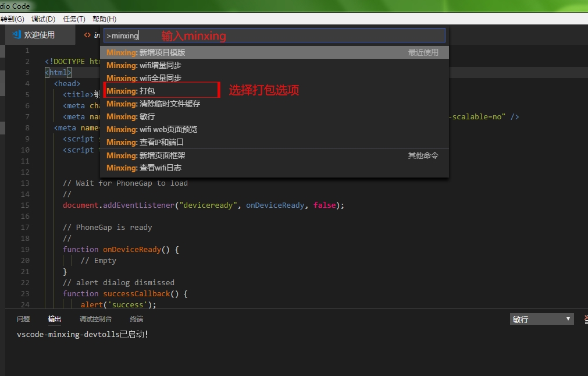The height and width of the screenshot is (376, 588).
Task: Select Minxing: 新增项目模版 command
Action: [x=274, y=52]
